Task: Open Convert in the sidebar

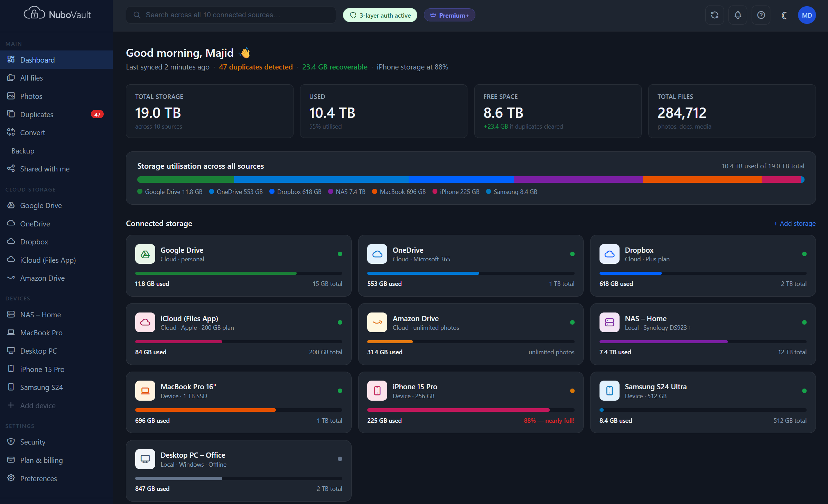Action: tap(56, 132)
